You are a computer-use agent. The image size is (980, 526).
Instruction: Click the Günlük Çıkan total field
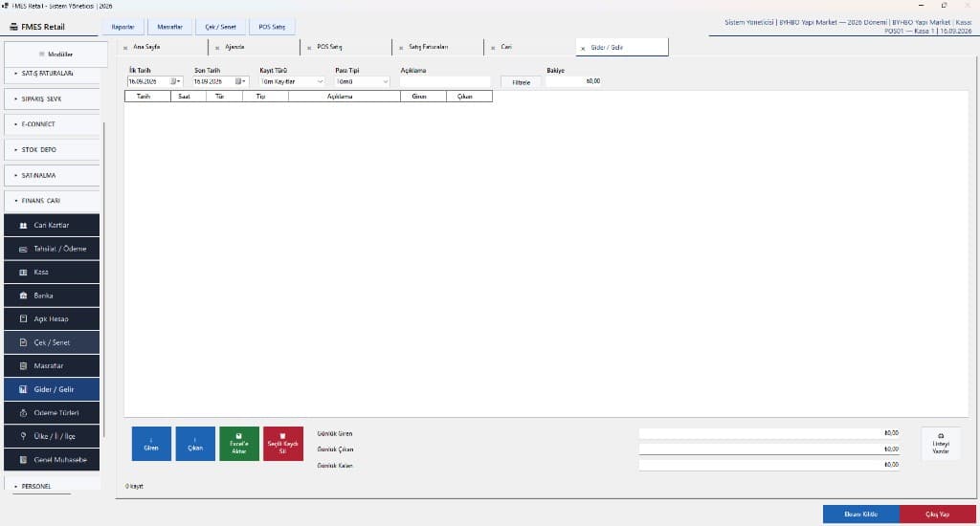pyautogui.click(x=769, y=449)
